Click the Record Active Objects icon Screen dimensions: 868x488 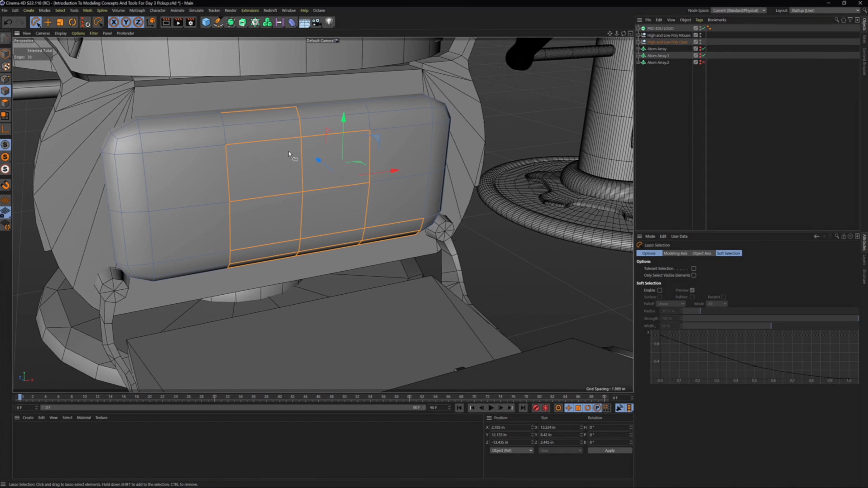pos(536,408)
